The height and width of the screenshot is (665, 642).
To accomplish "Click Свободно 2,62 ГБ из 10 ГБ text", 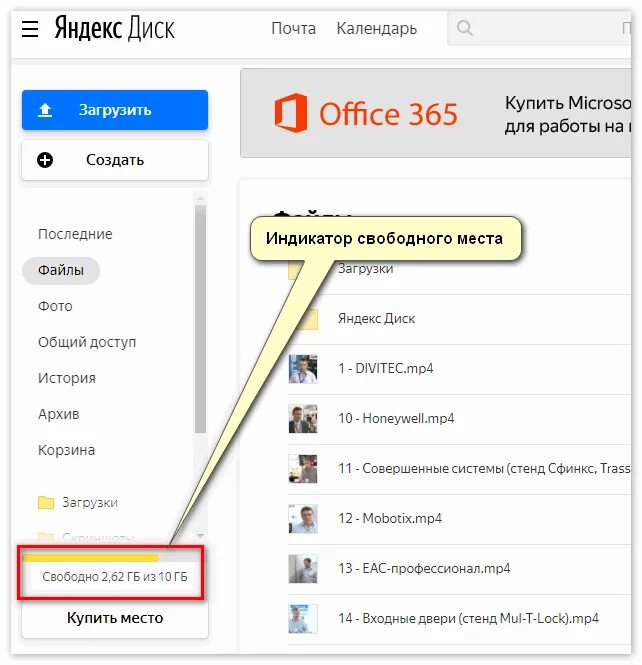I will click(115, 577).
